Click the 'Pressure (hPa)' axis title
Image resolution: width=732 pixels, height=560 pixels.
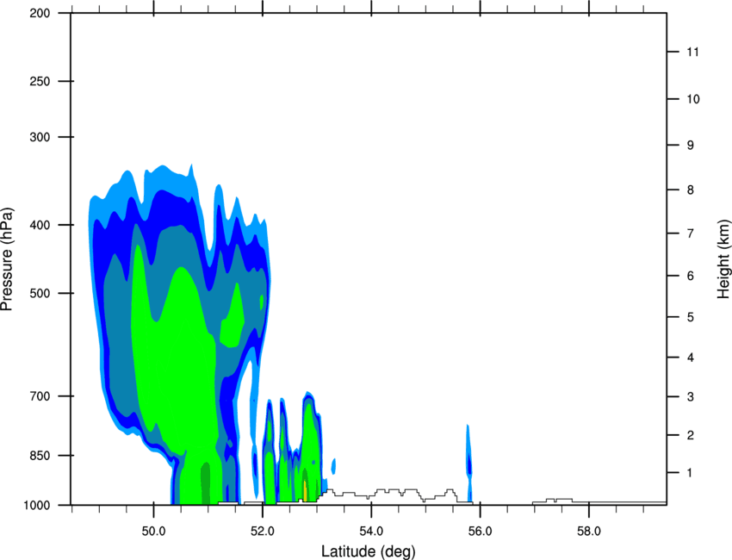click(7, 259)
